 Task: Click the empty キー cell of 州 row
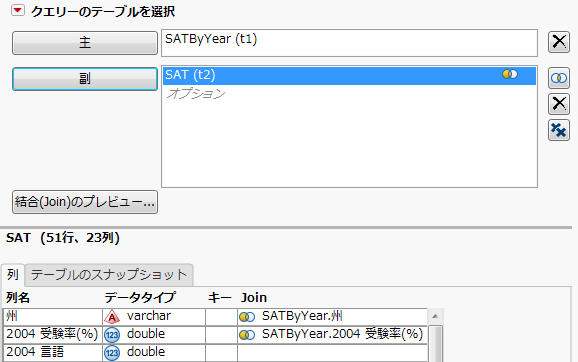221,316
